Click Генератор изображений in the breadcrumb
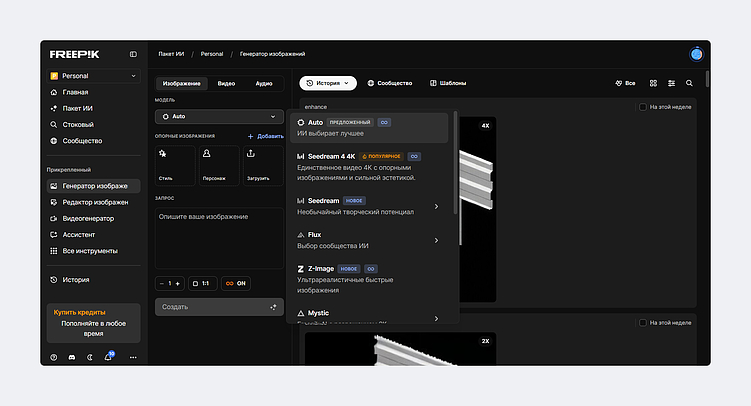 tap(273, 54)
